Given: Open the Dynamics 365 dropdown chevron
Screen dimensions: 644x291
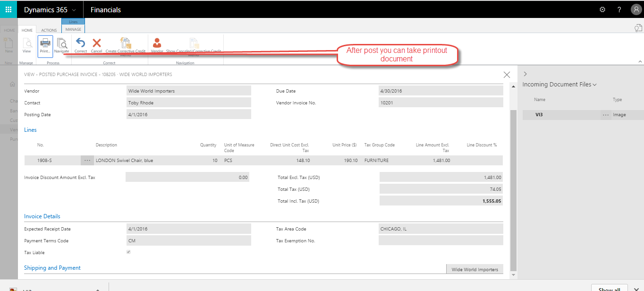Looking at the screenshot, I should coord(75,9).
